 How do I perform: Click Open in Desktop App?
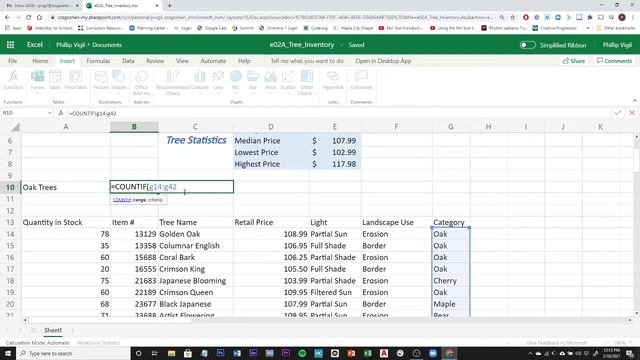383,61
